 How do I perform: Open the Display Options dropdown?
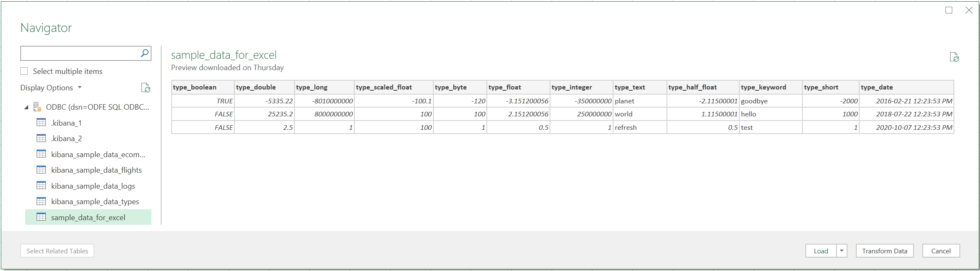coord(51,88)
